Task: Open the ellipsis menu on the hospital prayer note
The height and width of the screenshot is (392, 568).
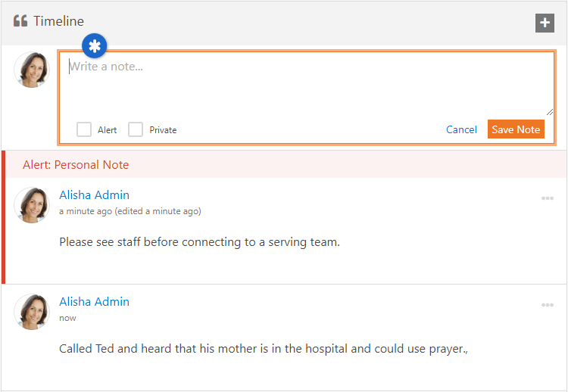Action: (548, 305)
